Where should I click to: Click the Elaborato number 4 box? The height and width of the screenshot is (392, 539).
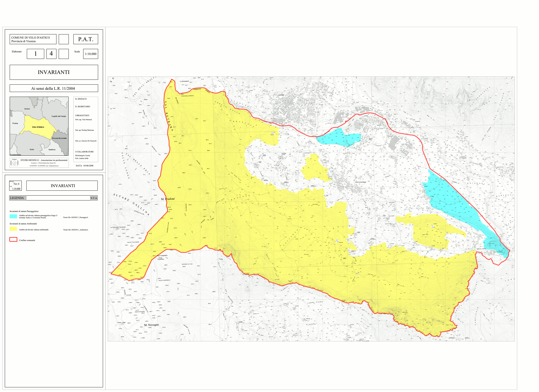pos(51,54)
